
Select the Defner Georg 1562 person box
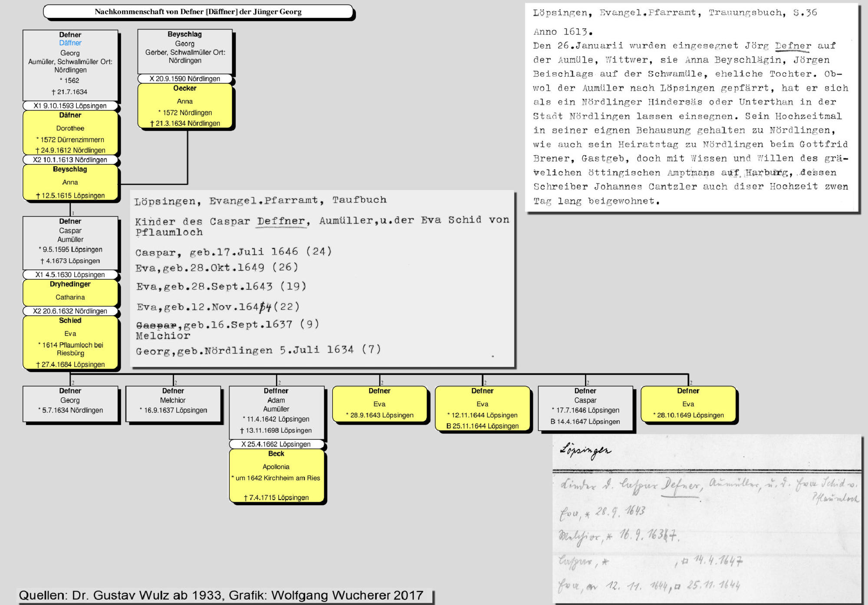[x=70, y=65]
